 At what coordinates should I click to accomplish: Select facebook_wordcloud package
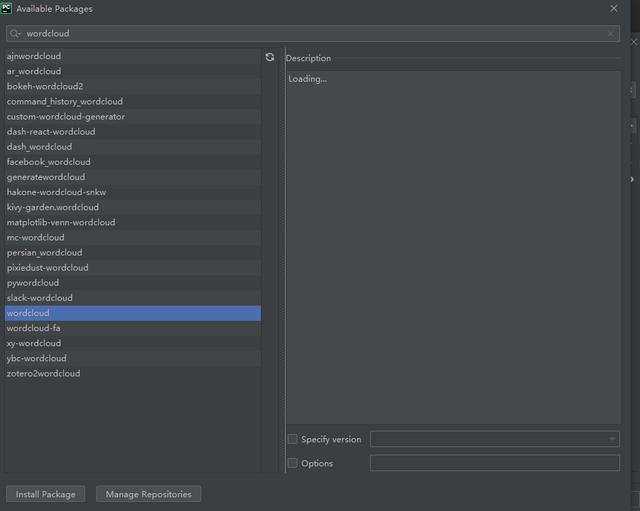pos(133,162)
